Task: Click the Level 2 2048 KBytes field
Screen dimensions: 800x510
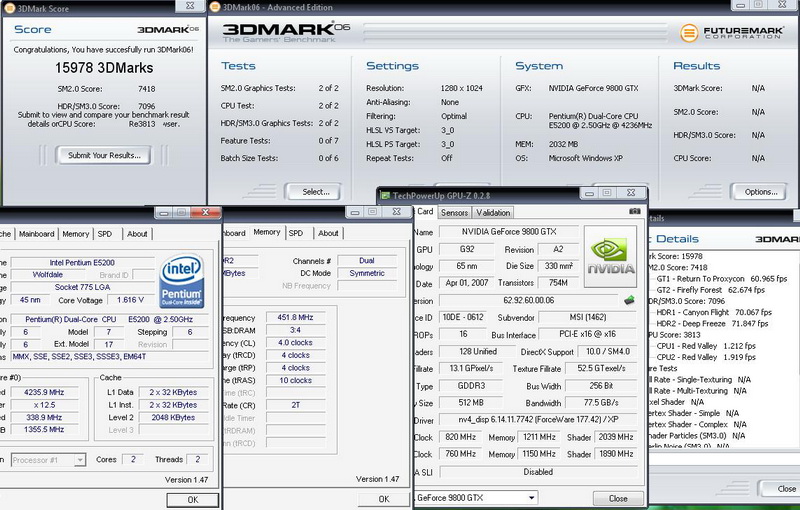Action: pos(173,417)
